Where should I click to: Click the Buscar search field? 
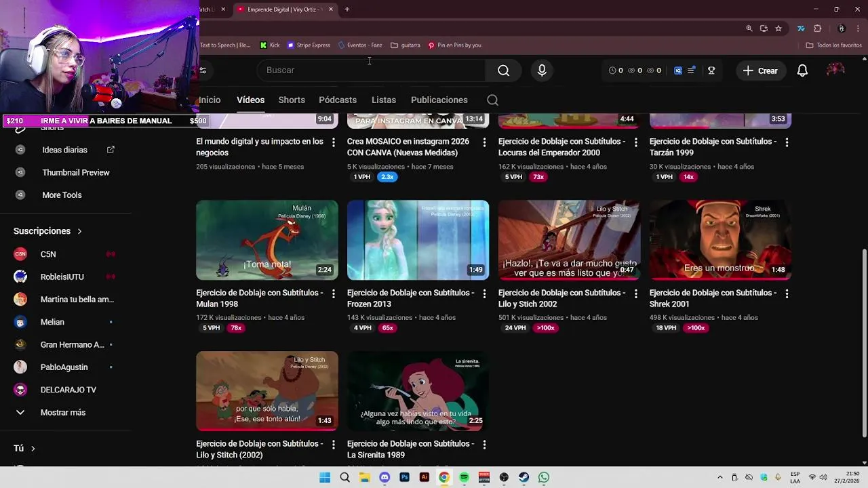[x=371, y=70]
